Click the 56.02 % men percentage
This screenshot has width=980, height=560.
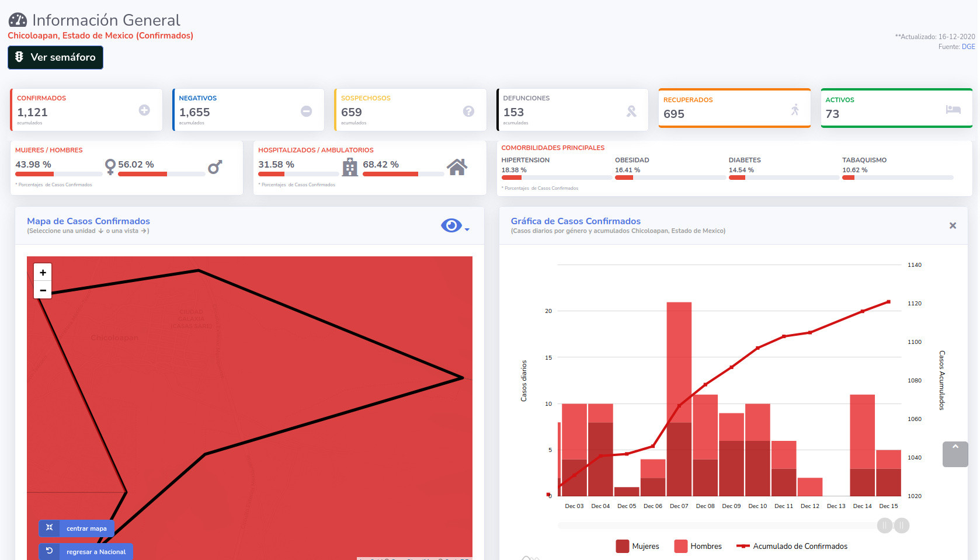tap(136, 165)
